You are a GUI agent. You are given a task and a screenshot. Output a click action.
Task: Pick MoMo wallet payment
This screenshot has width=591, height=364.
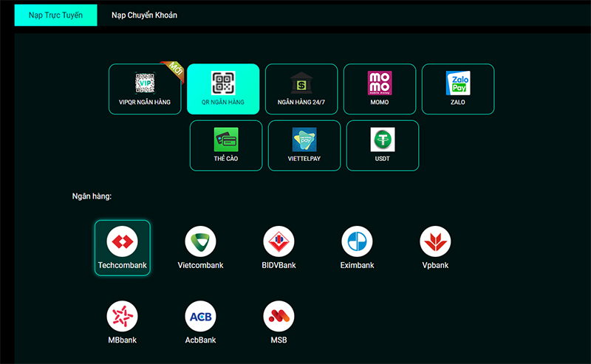[380, 89]
